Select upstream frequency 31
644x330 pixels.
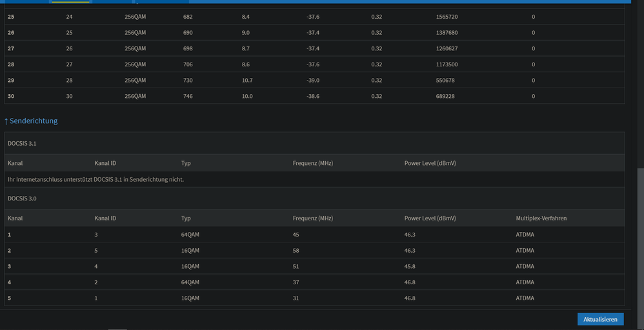(x=296, y=298)
